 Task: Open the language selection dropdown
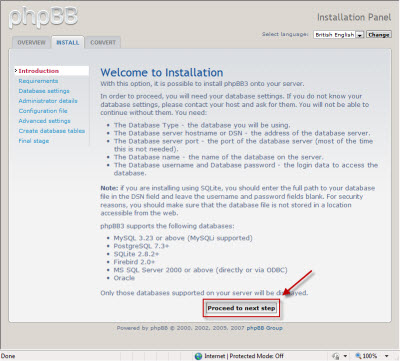point(338,35)
